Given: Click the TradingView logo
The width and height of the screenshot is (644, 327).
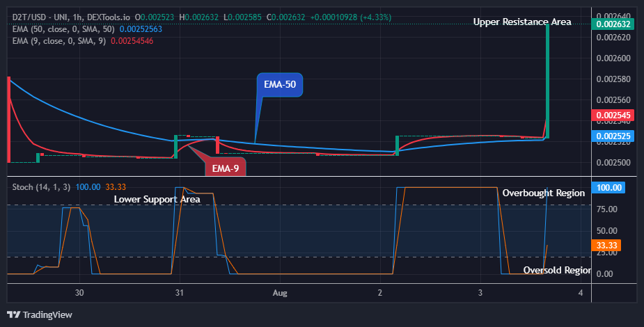Looking at the screenshot, I should (40, 314).
